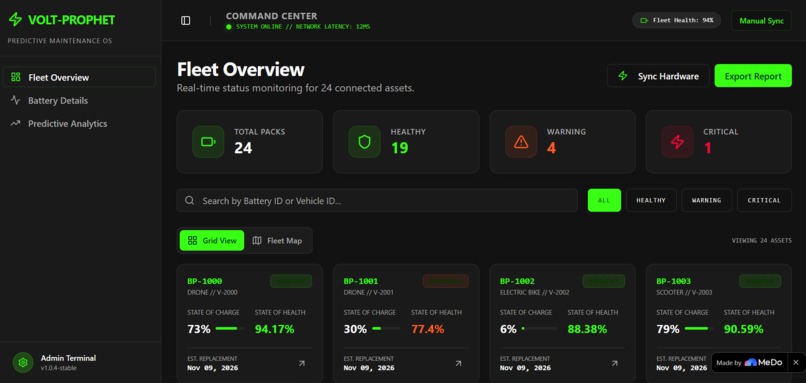The image size is (806, 383).
Task: Click the magnifier icon in search bar
Action: 190,200
